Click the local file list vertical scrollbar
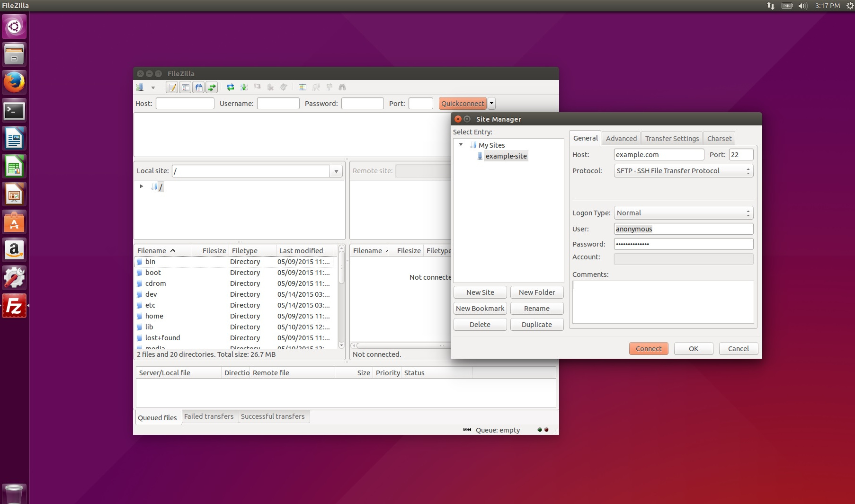This screenshot has height=504, width=855. 341,297
